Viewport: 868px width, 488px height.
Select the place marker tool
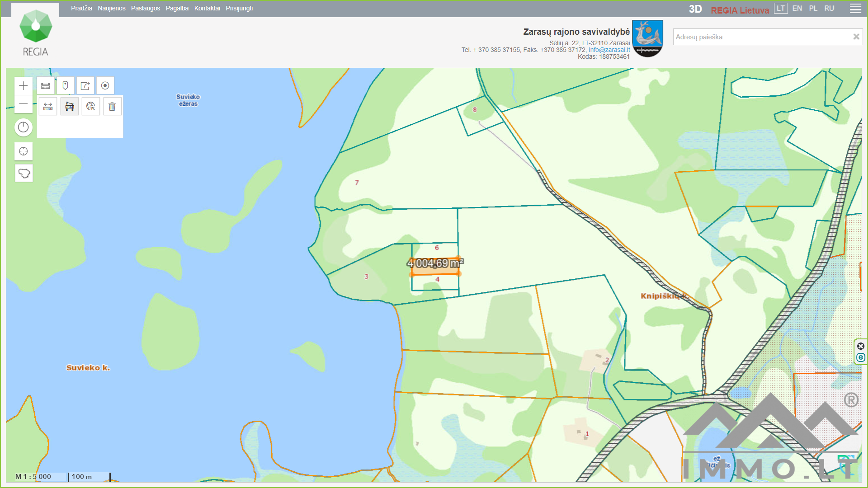[66, 86]
